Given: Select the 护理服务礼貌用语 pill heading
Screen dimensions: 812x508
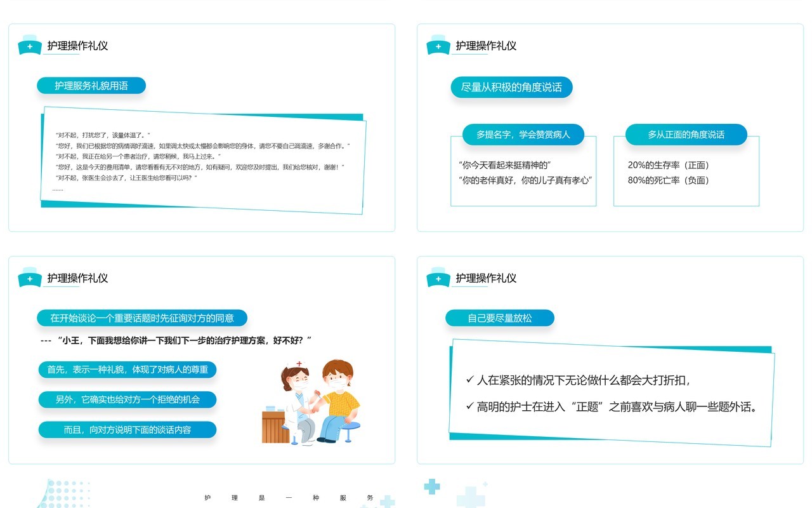Looking at the screenshot, I should coord(91,86).
